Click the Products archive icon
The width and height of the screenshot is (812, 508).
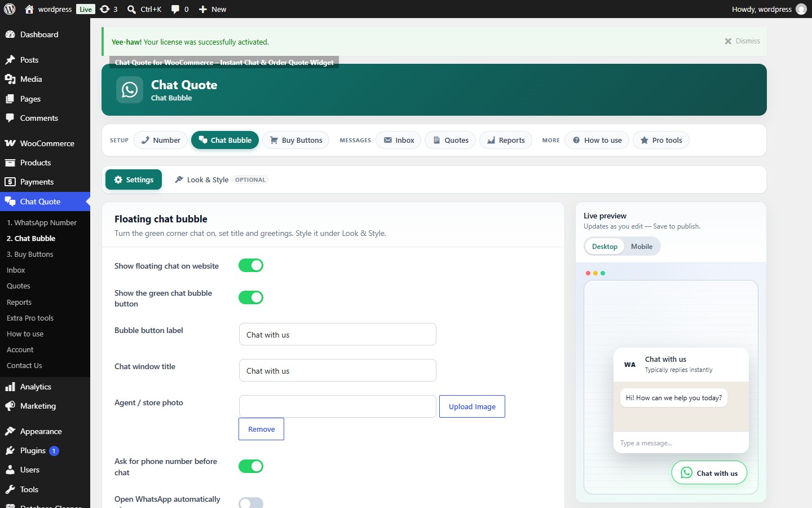[x=10, y=163]
